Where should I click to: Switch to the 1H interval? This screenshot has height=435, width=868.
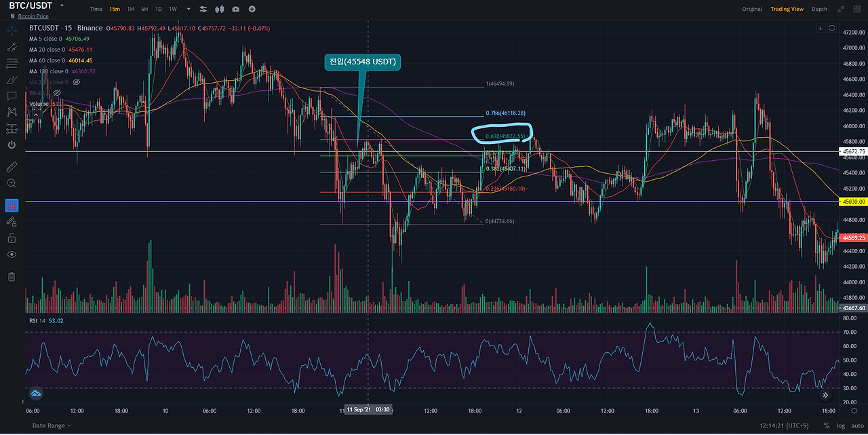click(x=131, y=9)
